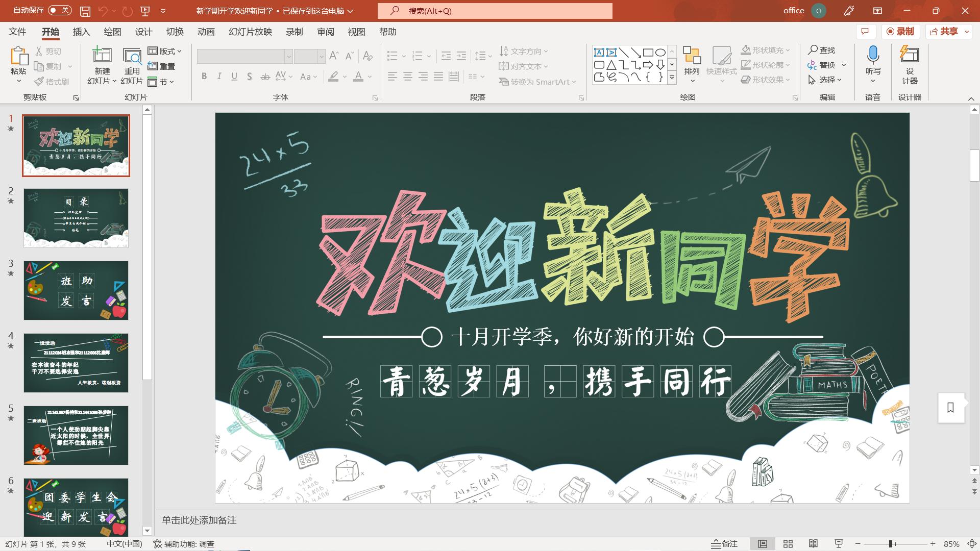Image resolution: width=980 pixels, height=551 pixels.
Task: Click the New Slide (新建幻灯片) icon
Action: [x=102, y=55]
